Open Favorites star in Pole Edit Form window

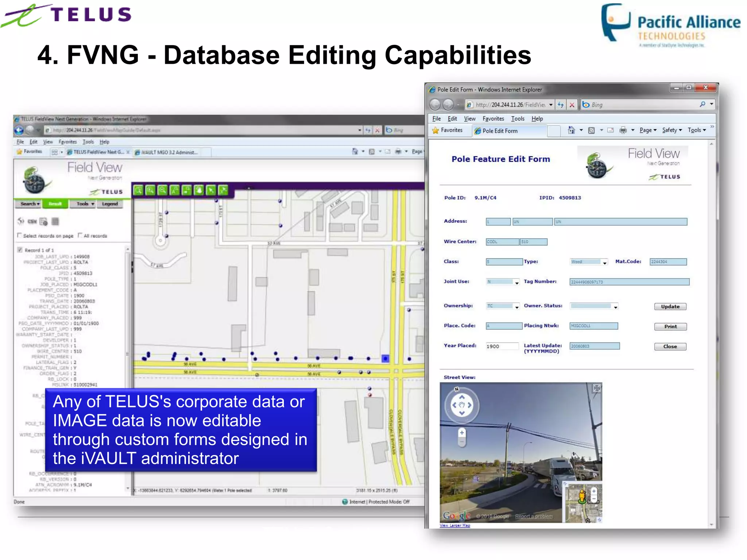tap(436, 130)
